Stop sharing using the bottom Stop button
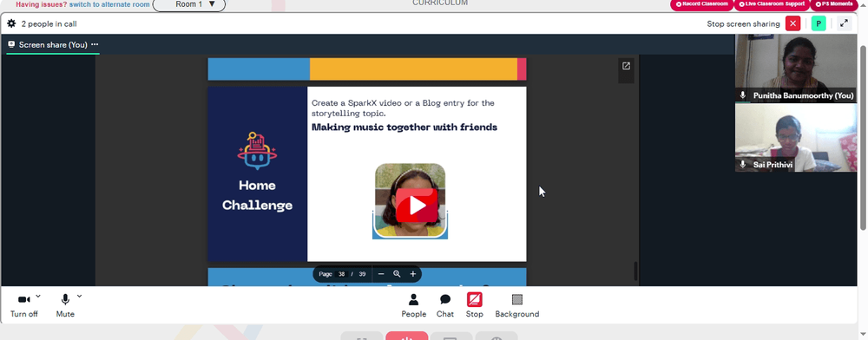 pos(475,305)
